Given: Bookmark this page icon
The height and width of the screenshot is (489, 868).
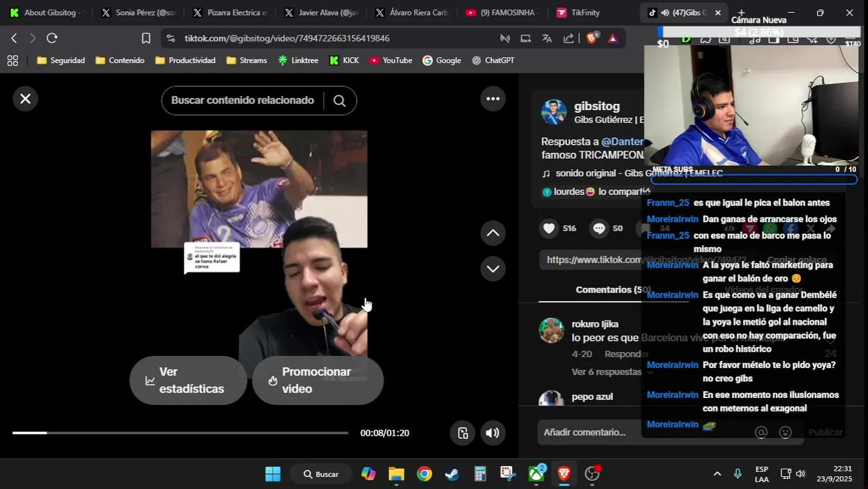Looking at the screenshot, I should click(145, 38).
